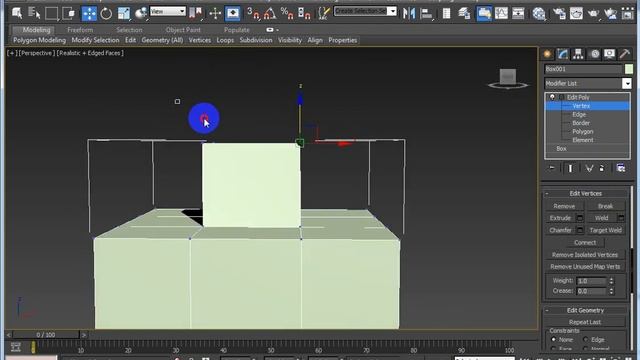Screen dimensions: 640x360
Task: Open the Loops panel menu
Action: [x=225, y=40]
